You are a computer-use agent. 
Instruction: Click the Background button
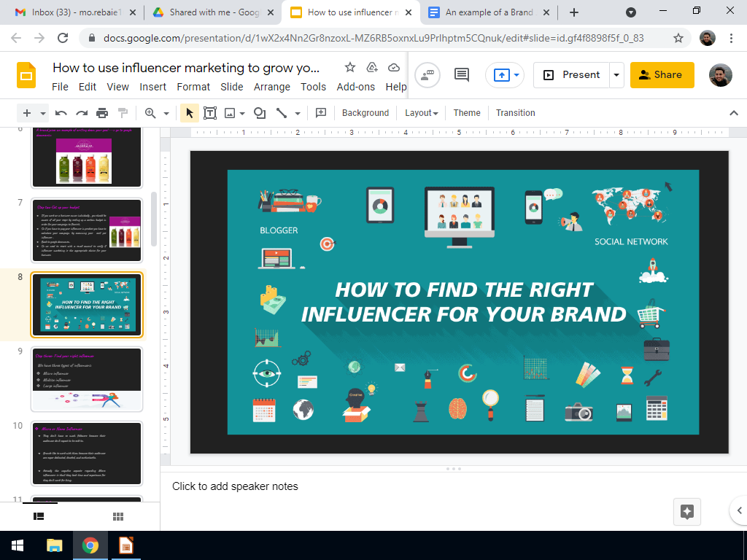[x=365, y=113]
